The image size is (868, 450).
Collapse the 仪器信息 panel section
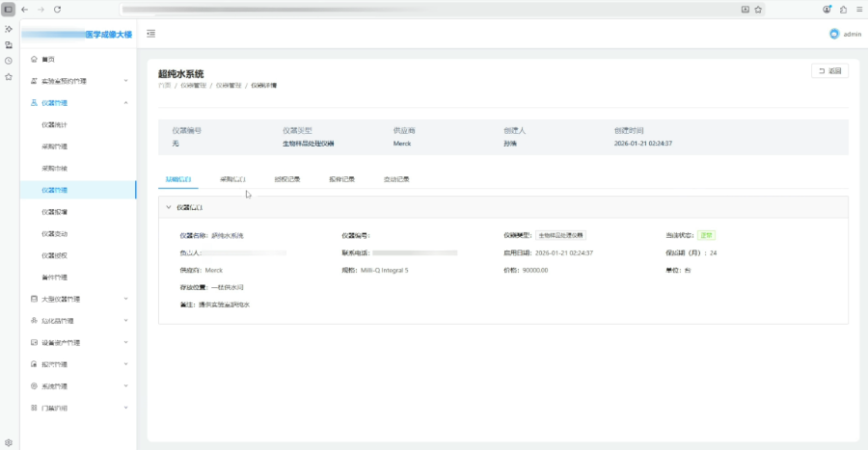coord(169,207)
